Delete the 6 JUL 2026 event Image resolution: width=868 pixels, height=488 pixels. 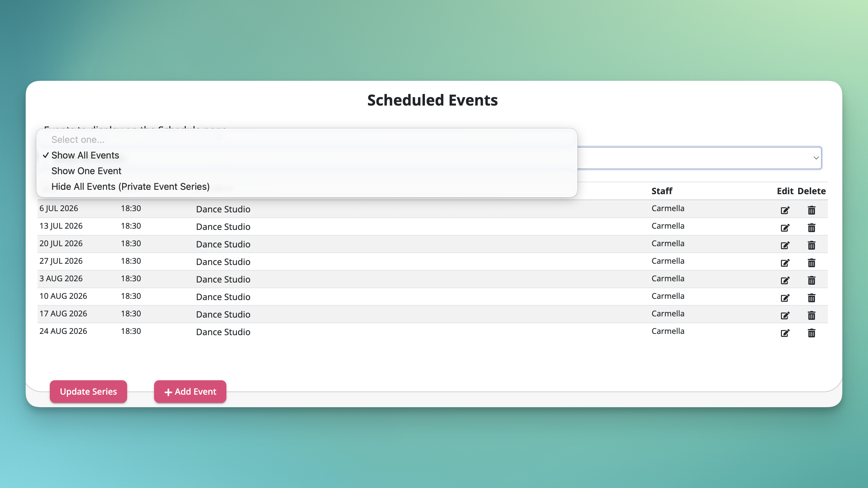pyautogui.click(x=811, y=210)
